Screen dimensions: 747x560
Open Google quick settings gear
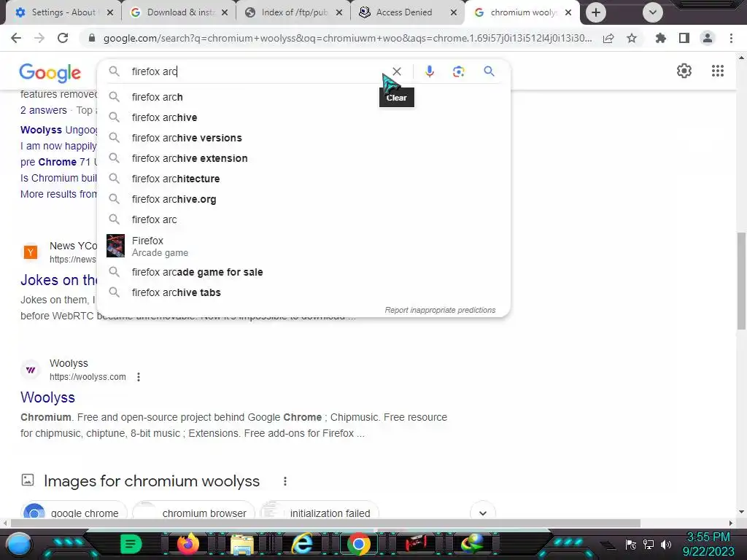[684, 71]
